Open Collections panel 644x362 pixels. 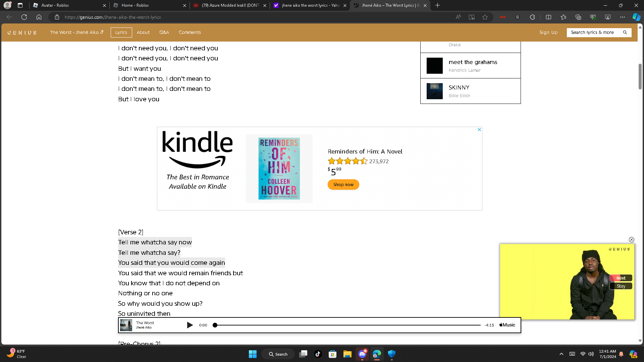point(578,17)
